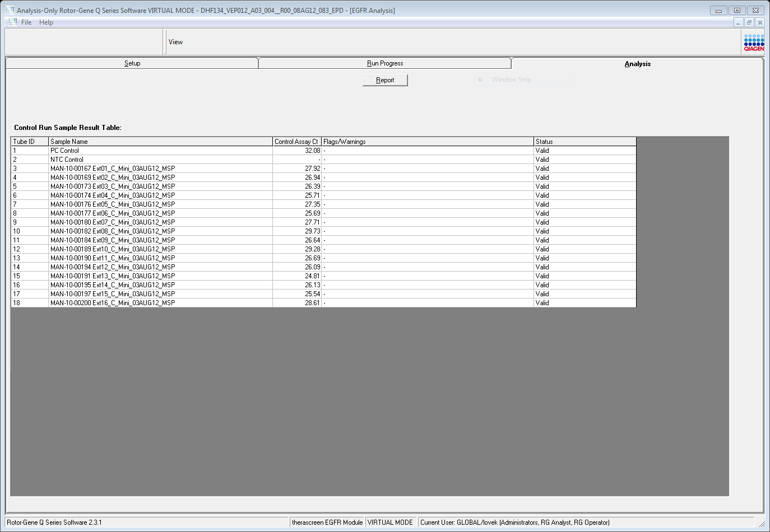The image size is (770, 532).
Task: Click the Control Assay Ct column header
Action: tap(297, 142)
